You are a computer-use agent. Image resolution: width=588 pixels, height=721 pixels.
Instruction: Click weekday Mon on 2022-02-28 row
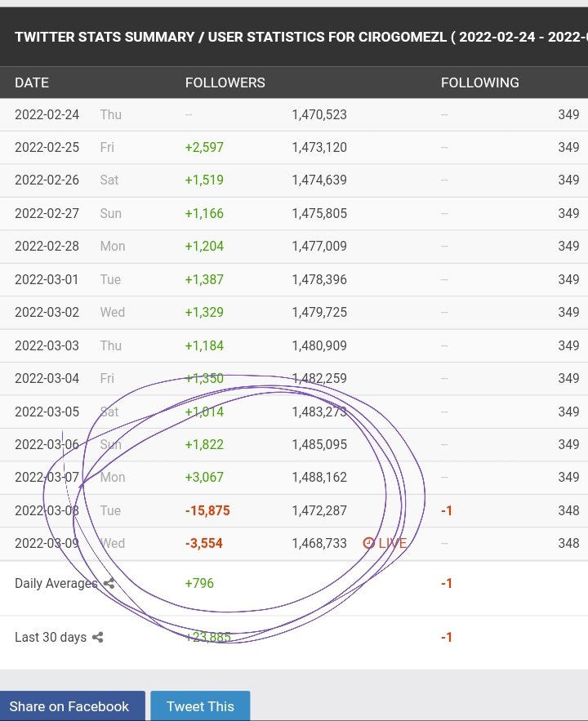point(113,246)
